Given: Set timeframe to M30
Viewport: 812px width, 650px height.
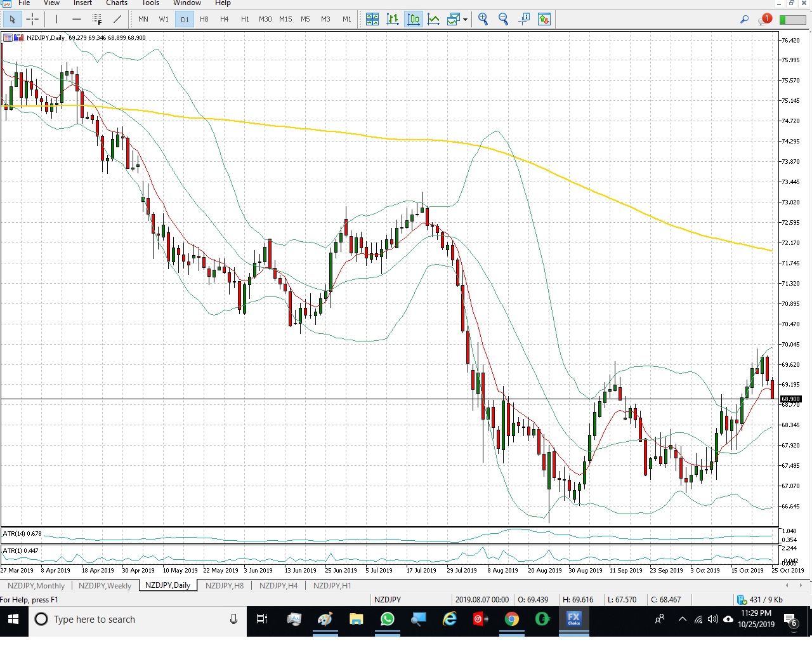Looking at the screenshot, I should click(x=265, y=19).
